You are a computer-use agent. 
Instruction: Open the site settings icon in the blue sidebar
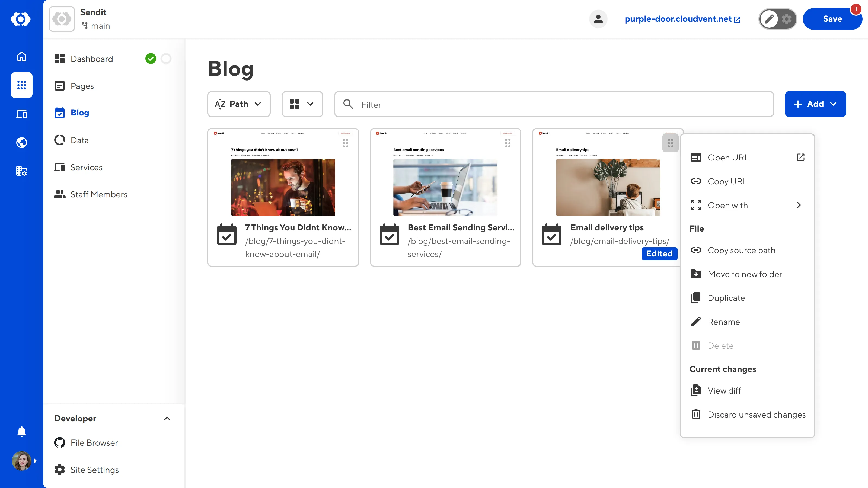point(21,171)
